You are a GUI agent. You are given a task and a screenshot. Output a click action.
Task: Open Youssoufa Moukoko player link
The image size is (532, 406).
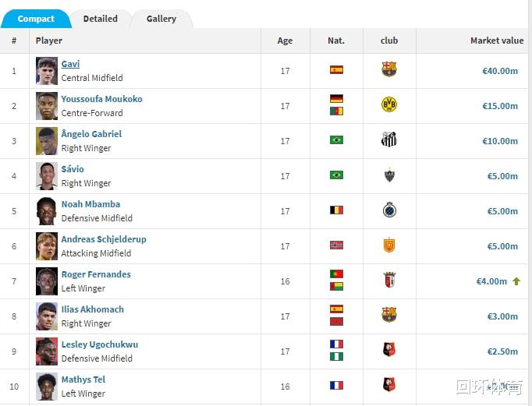pyautogui.click(x=101, y=99)
